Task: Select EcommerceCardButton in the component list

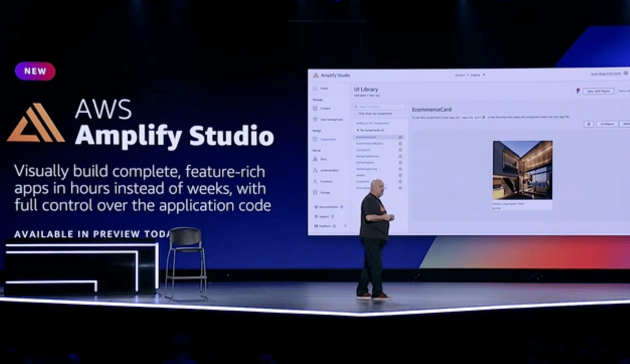Action: click(x=369, y=143)
